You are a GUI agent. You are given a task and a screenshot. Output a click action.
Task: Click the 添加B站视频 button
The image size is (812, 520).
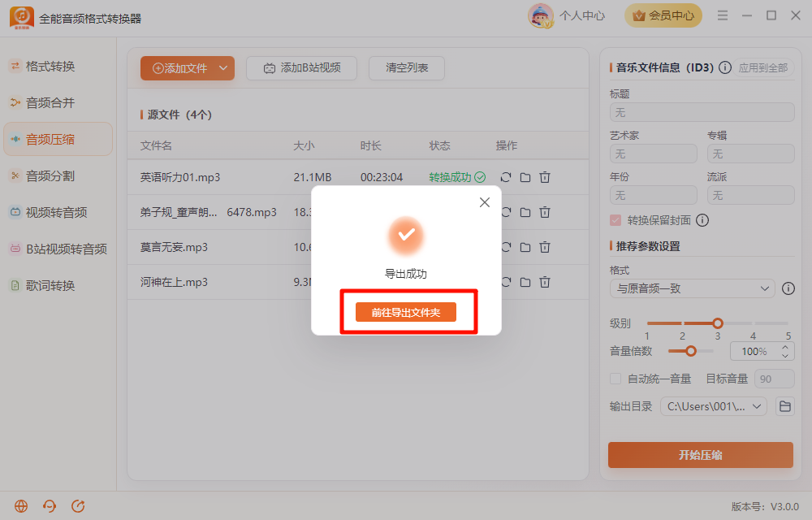pos(301,68)
